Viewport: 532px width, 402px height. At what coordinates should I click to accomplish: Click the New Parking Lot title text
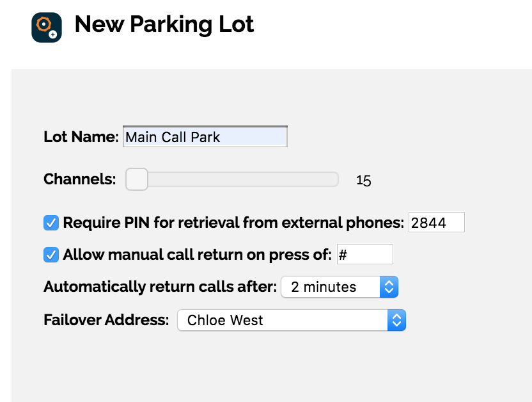(x=164, y=24)
